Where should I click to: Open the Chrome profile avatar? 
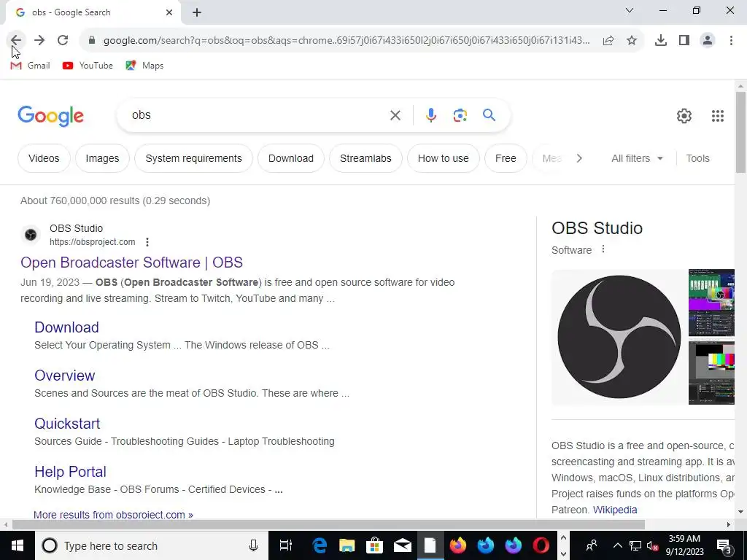click(708, 41)
